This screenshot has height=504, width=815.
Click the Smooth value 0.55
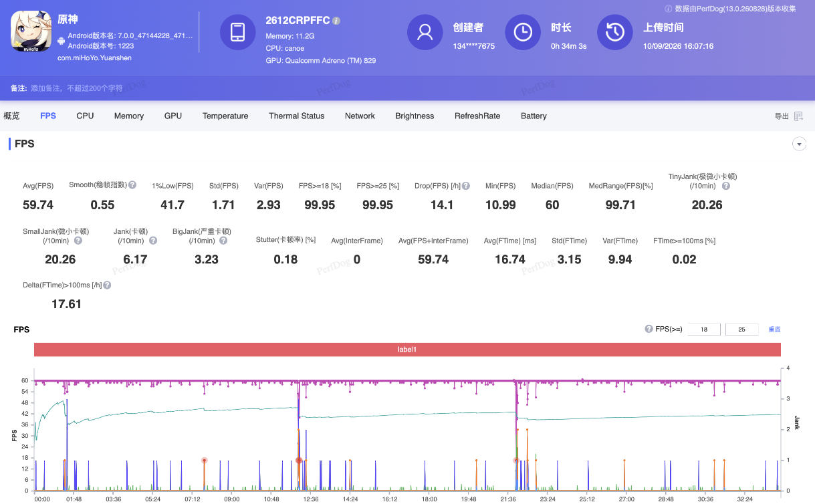[x=102, y=205]
